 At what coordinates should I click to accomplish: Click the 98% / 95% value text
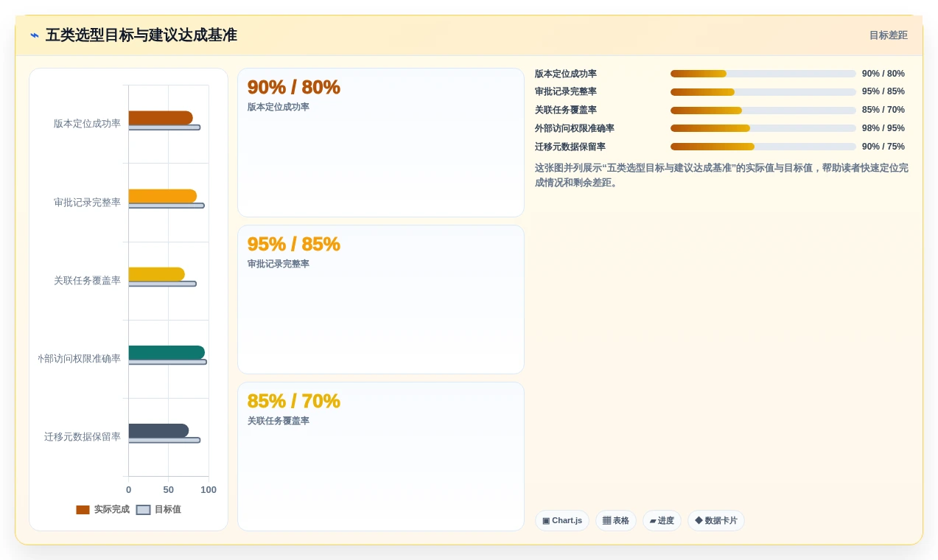(883, 128)
